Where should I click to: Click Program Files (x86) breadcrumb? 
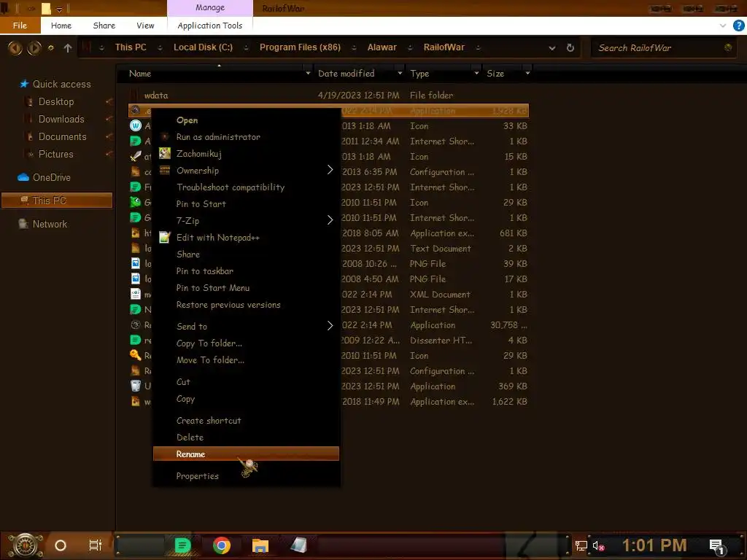(300, 47)
